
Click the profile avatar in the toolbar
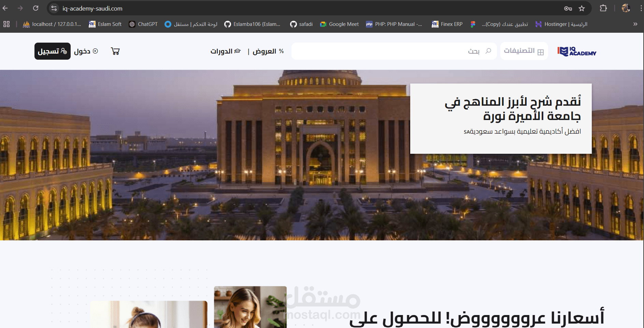(626, 8)
